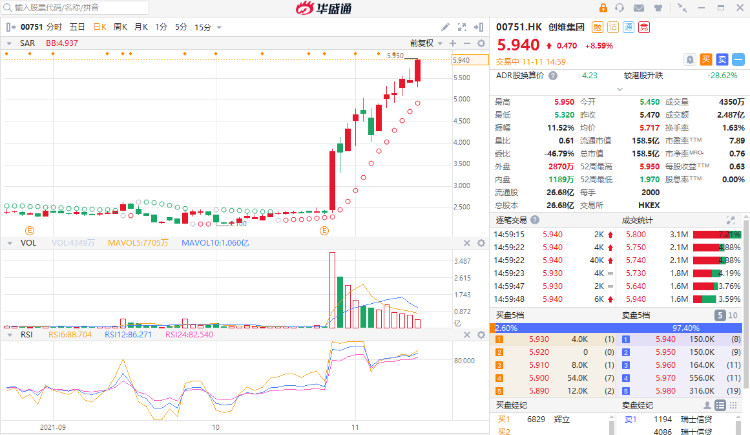
Task: Expand 成交统计 panel to full view
Action: [x=730, y=220]
